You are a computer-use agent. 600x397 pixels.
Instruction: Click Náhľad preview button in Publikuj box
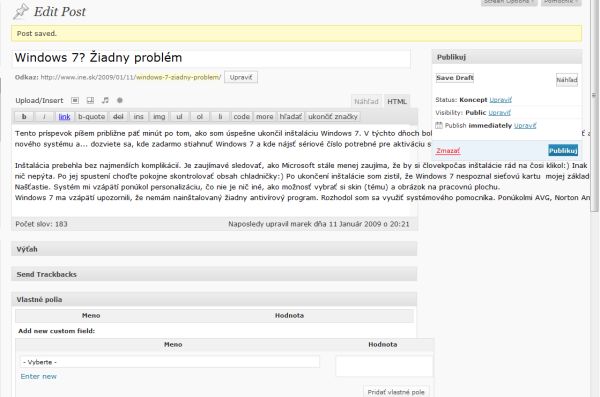pyautogui.click(x=567, y=80)
